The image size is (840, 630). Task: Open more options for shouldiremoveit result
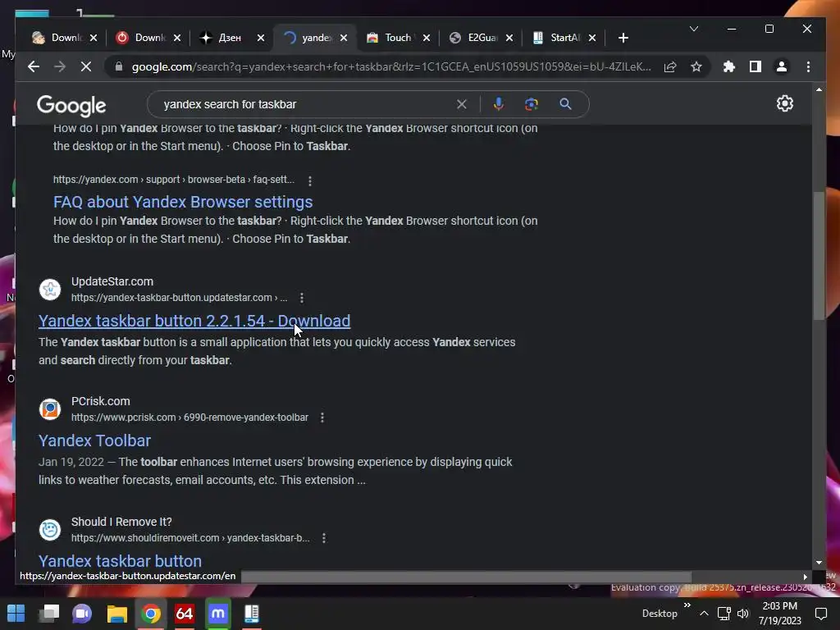[323, 538]
